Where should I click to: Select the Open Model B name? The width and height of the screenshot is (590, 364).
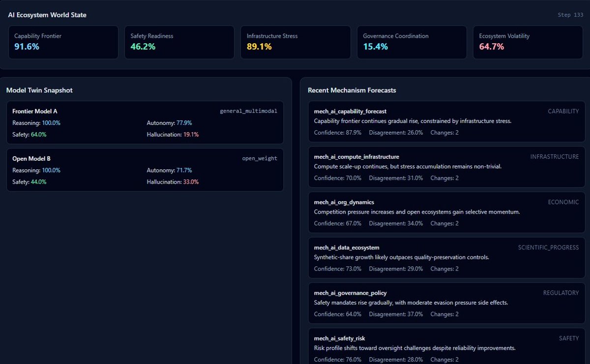click(31, 159)
